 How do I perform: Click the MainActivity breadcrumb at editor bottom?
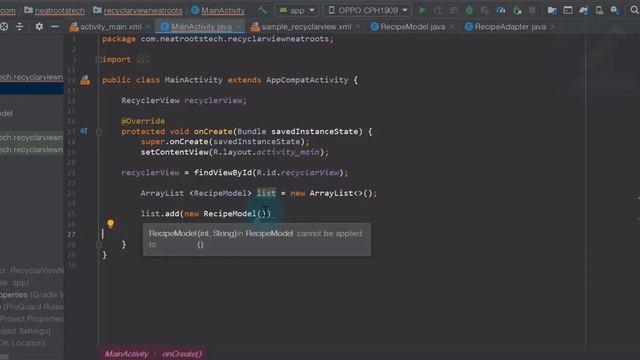(126, 354)
